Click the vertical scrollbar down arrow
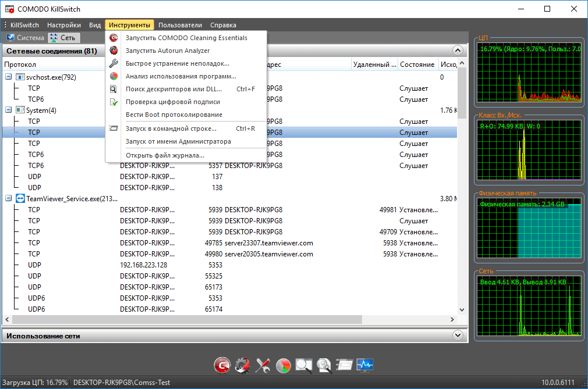Viewport: 588px width, 389px height. [463, 311]
